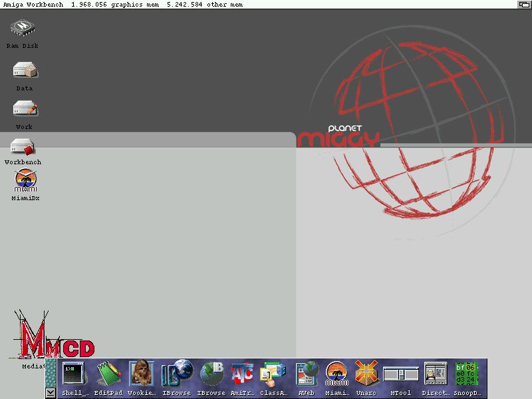
Task: Click the Work drive icon
Action: (x=25, y=108)
